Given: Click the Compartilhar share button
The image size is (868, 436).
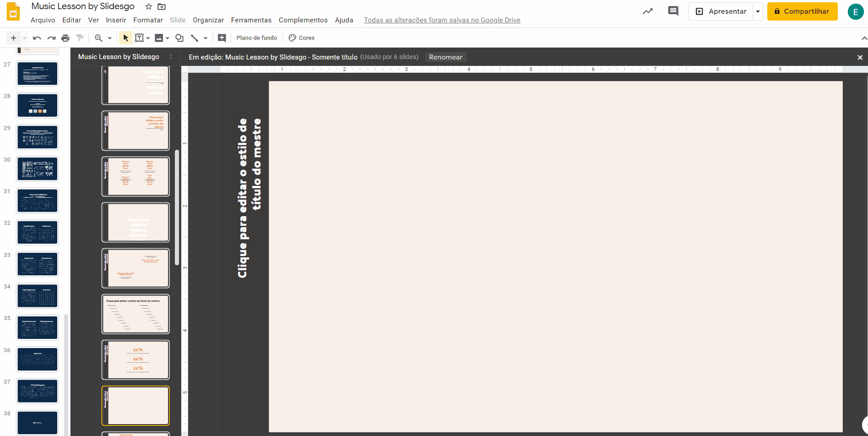Looking at the screenshot, I should tap(803, 11).
